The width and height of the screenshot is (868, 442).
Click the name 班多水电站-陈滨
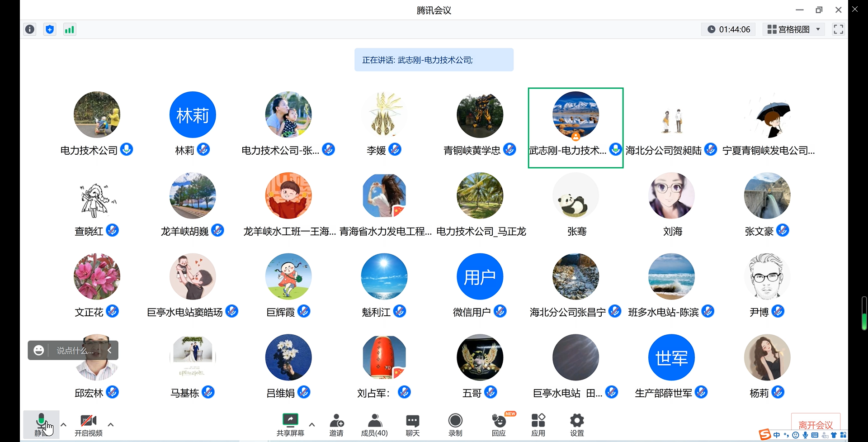coord(664,312)
